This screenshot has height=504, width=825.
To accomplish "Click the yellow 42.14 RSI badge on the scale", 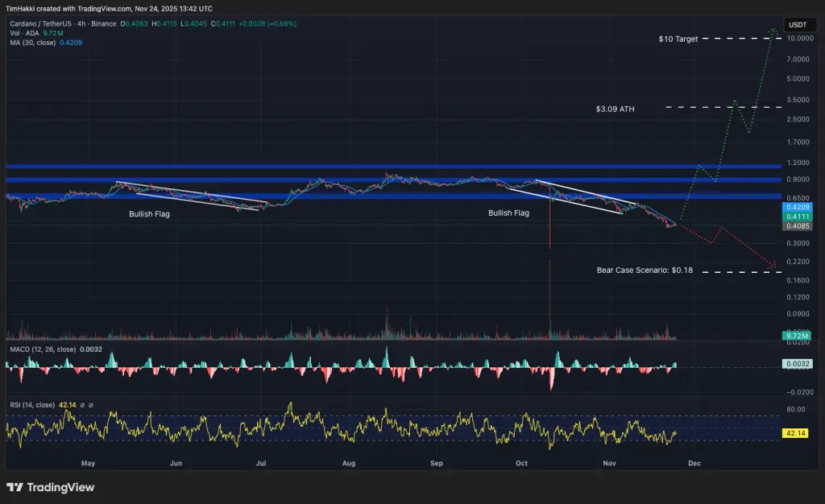I will point(794,433).
